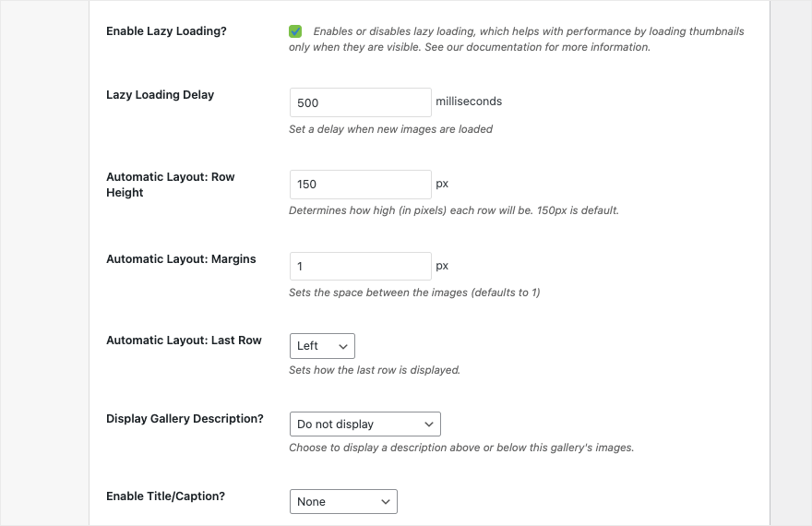Select the Margins px input box
This screenshot has height=526, width=812.
point(361,266)
